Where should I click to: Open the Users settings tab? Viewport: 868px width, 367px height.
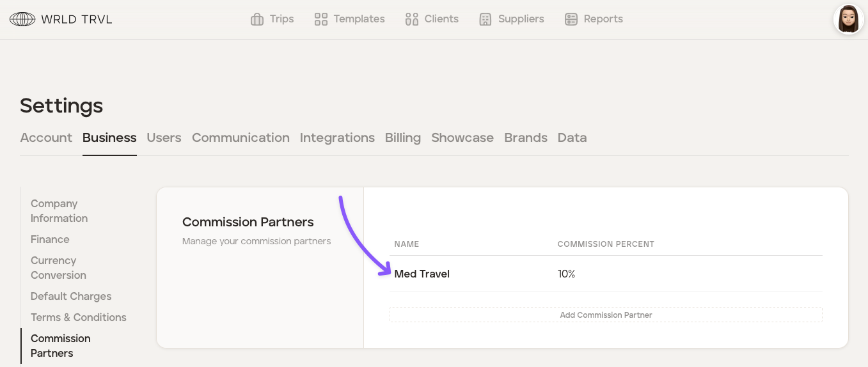164,137
